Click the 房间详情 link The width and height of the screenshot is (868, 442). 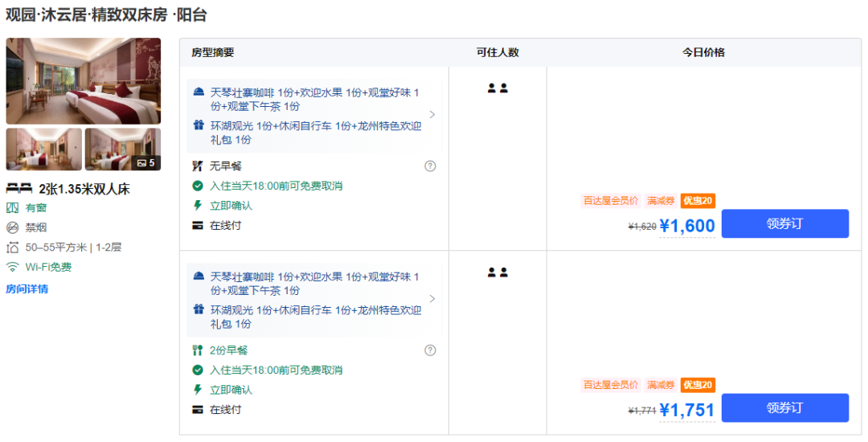(x=27, y=289)
